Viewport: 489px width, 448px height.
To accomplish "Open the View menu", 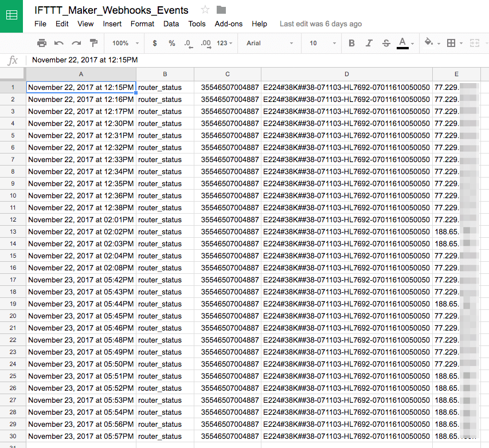I will coord(85,24).
